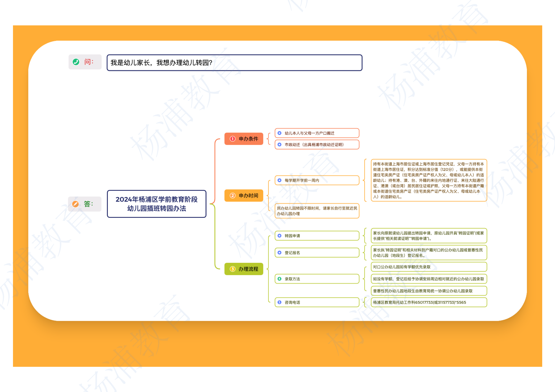Select node 幼儿本人与父母一方户口搬迁

point(317,133)
